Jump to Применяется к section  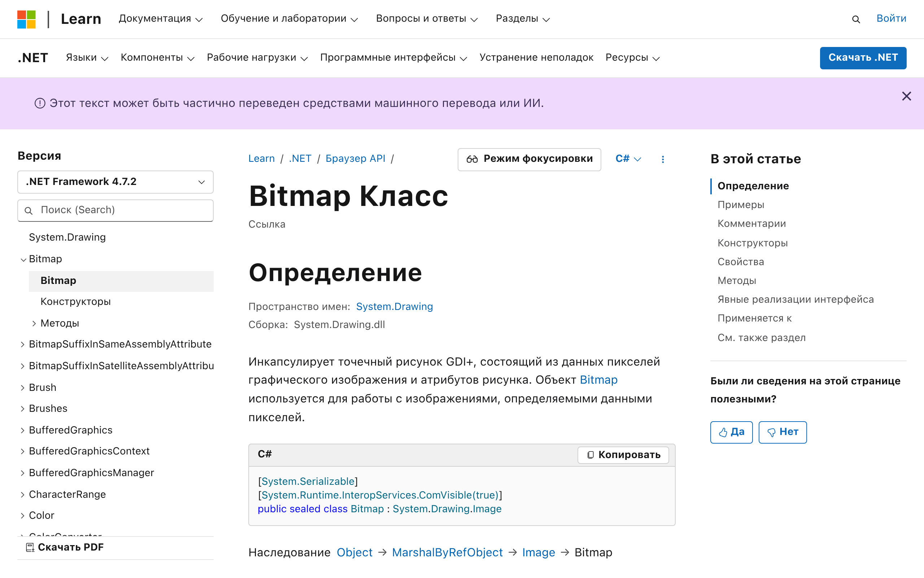(x=754, y=318)
